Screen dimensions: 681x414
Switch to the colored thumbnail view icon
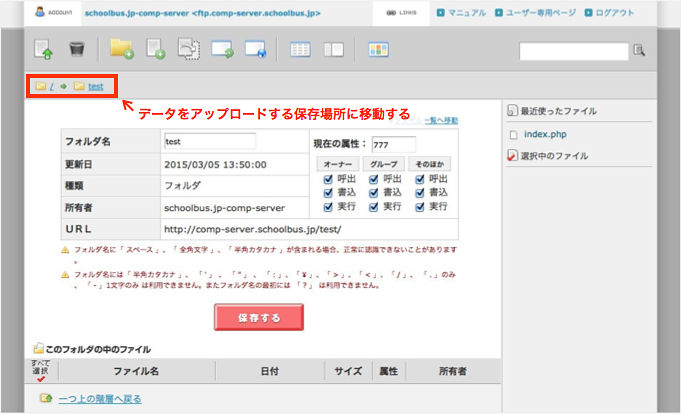(x=378, y=50)
